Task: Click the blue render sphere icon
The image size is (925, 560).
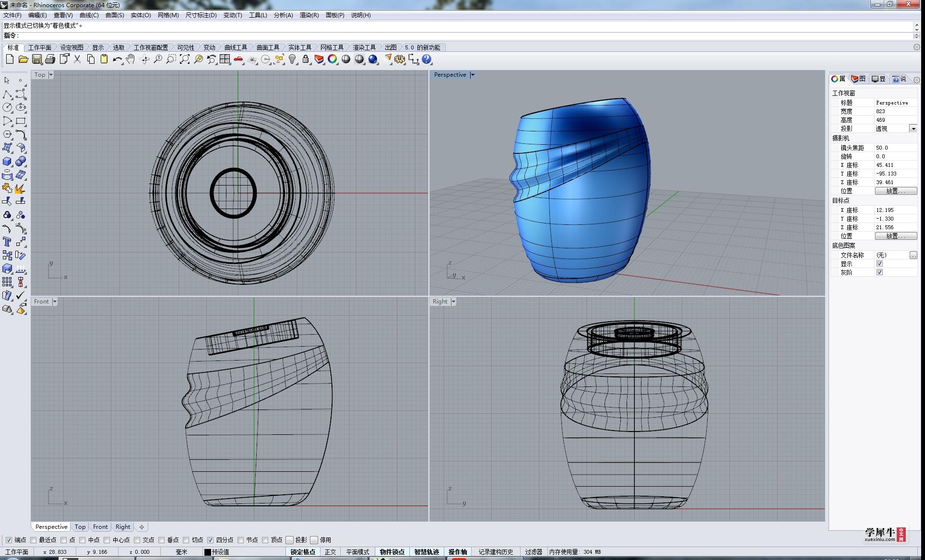Action: 373,59
